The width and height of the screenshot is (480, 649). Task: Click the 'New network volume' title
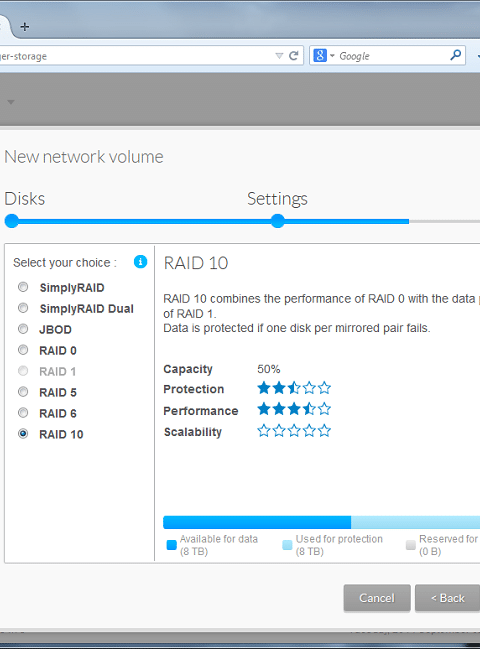(x=84, y=157)
